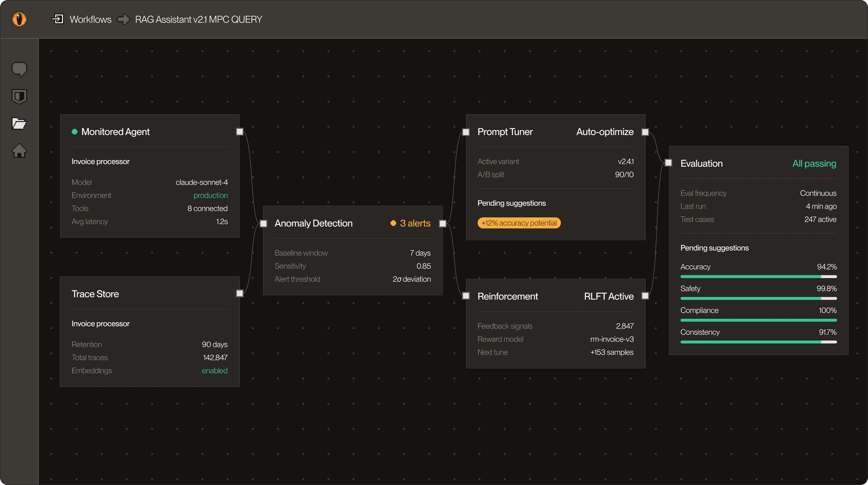868x485 pixels.
Task: Click the shield icon in sidebar
Action: [19, 97]
